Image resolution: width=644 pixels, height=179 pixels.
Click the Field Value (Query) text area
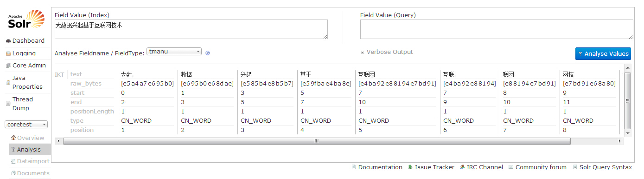(x=497, y=29)
